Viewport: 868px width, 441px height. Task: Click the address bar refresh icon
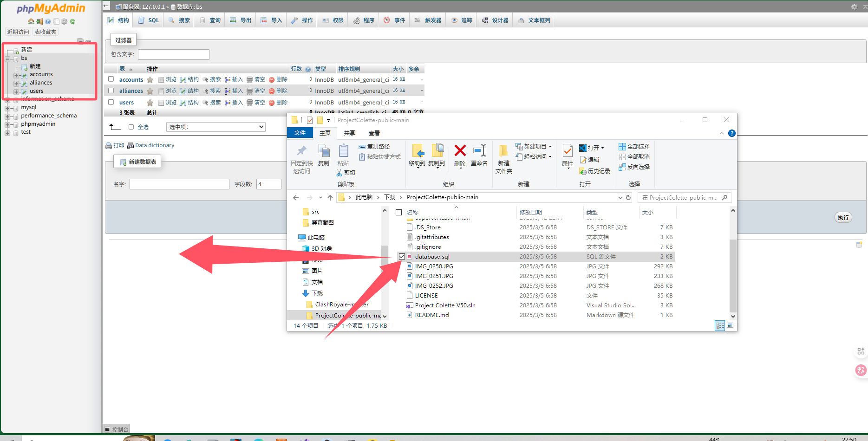click(x=628, y=197)
